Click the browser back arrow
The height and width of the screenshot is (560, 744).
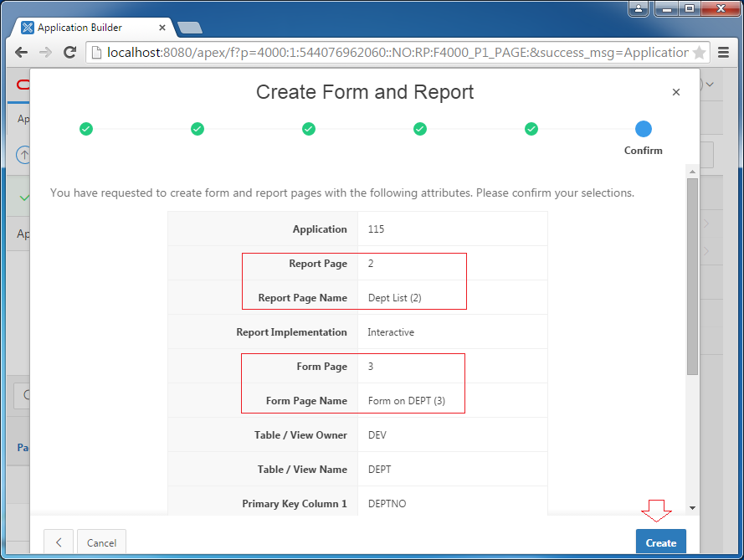click(x=21, y=52)
